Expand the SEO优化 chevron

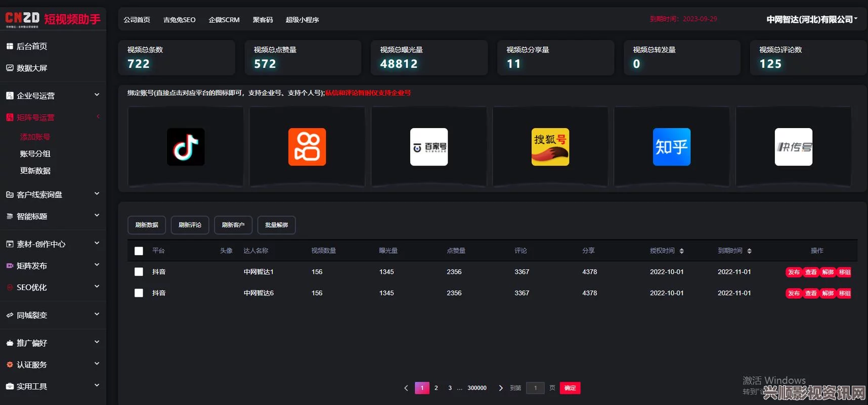pos(97,286)
